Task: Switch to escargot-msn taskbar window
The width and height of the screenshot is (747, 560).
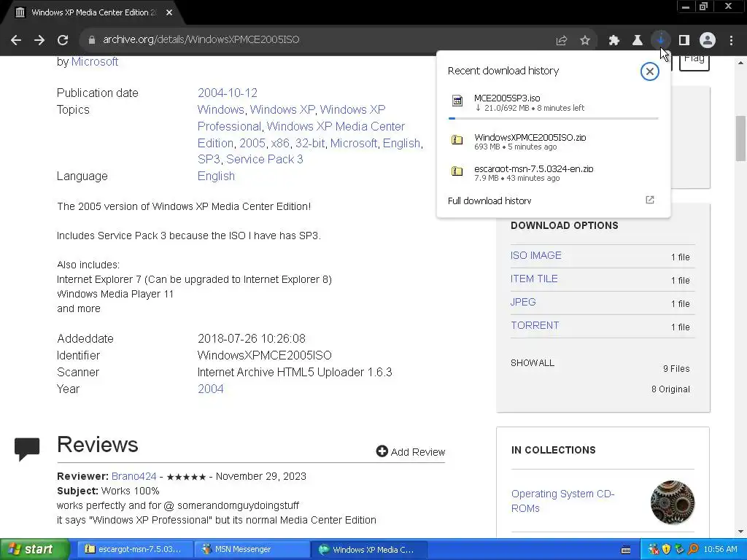Action: point(136,550)
